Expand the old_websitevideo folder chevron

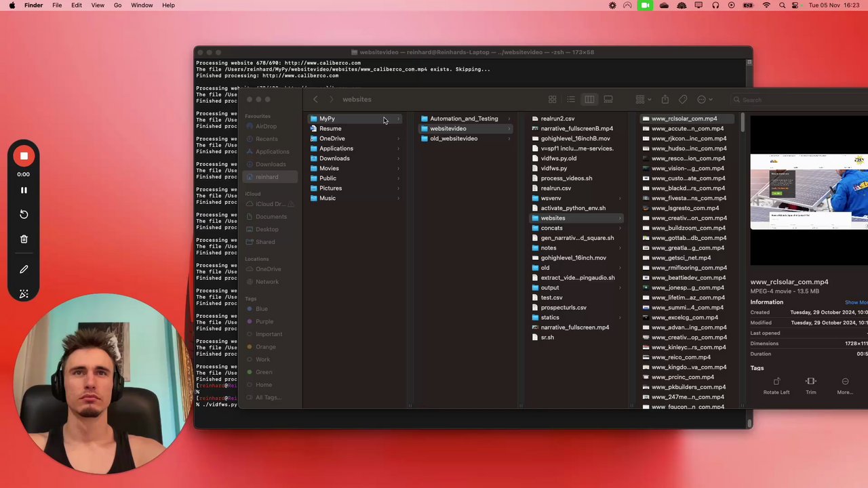click(509, 139)
